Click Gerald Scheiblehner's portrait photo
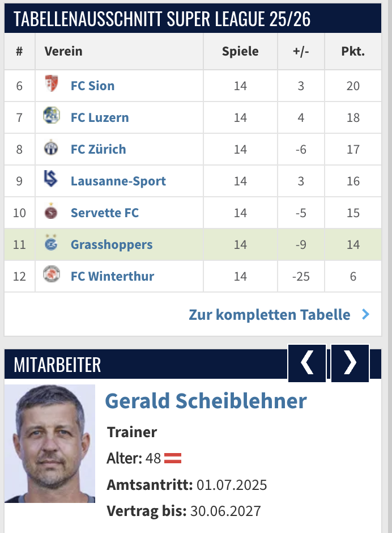 50,443
